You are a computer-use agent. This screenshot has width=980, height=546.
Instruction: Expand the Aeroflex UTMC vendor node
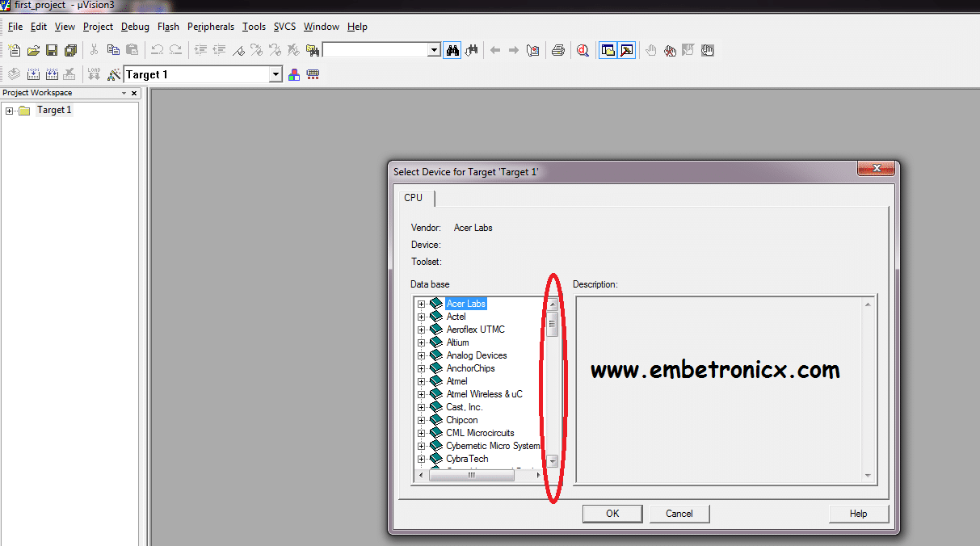pos(421,330)
